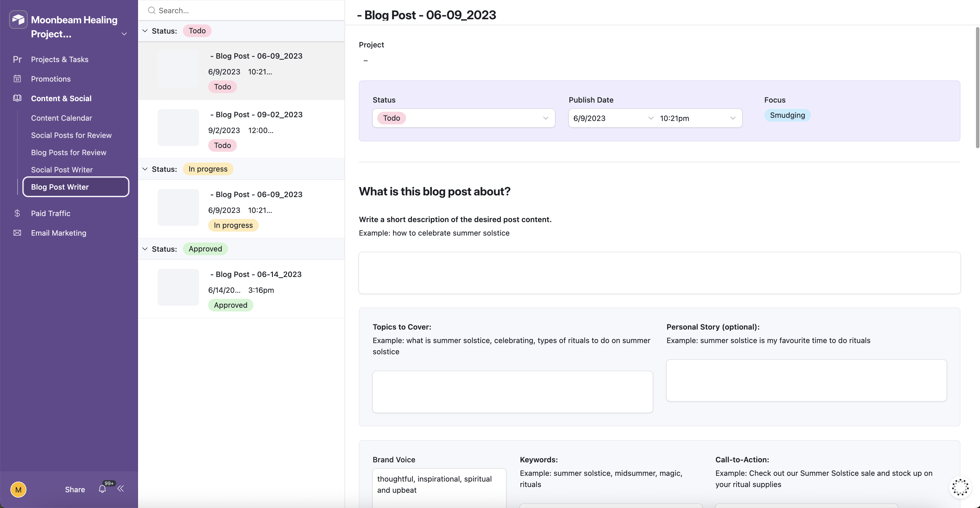The height and width of the screenshot is (508, 980).
Task: Click the M user avatar
Action: (x=18, y=489)
